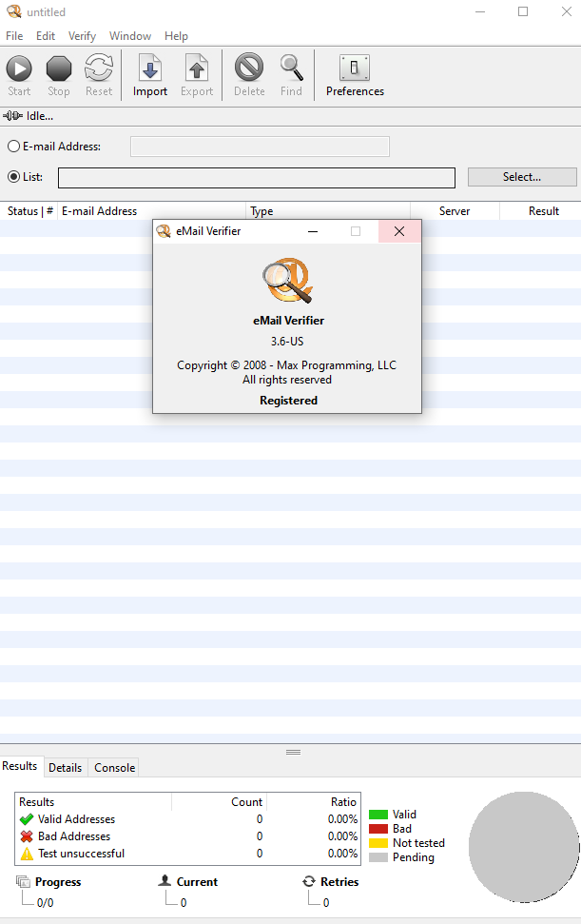
Task: Click the gray results pie chart
Action: [524, 847]
